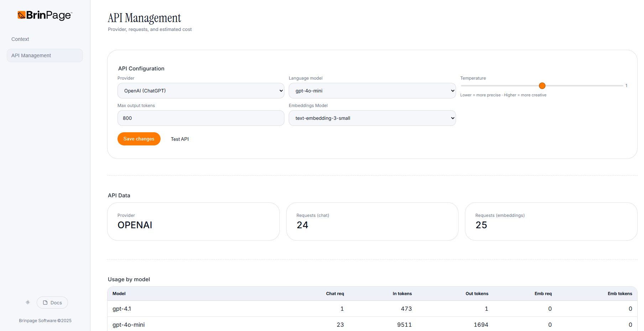The width and height of the screenshot is (644, 331).
Task: Select the Requests (chat) card
Action: pos(372,221)
